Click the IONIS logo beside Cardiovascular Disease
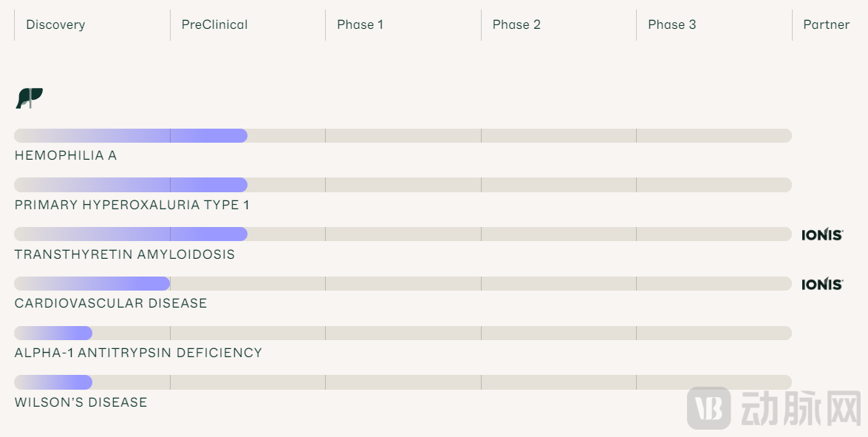The image size is (868, 437). pyautogui.click(x=822, y=285)
